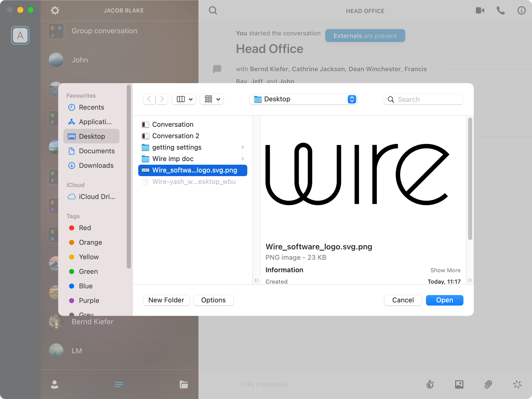Select the Conversation 2 file
The image size is (532, 399).
coord(193,136)
